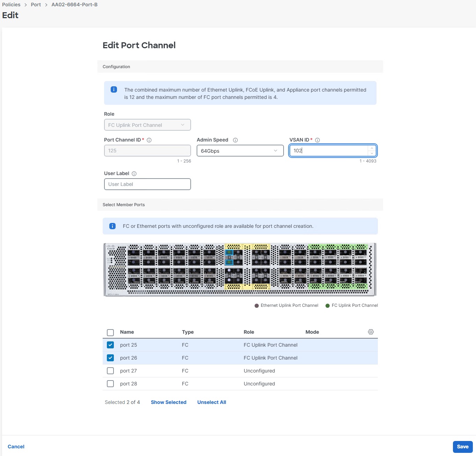Sort table by Role column header
This screenshot has height=456, width=476.
point(249,332)
